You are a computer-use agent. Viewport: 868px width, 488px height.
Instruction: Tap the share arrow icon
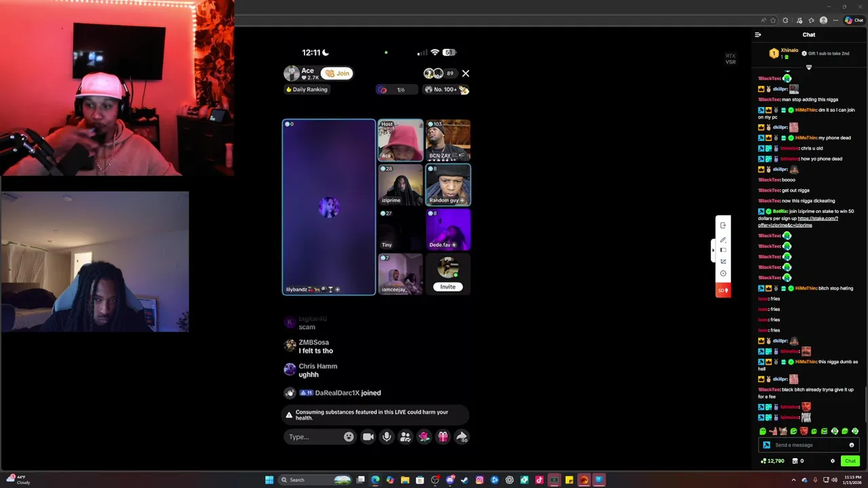click(461, 436)
